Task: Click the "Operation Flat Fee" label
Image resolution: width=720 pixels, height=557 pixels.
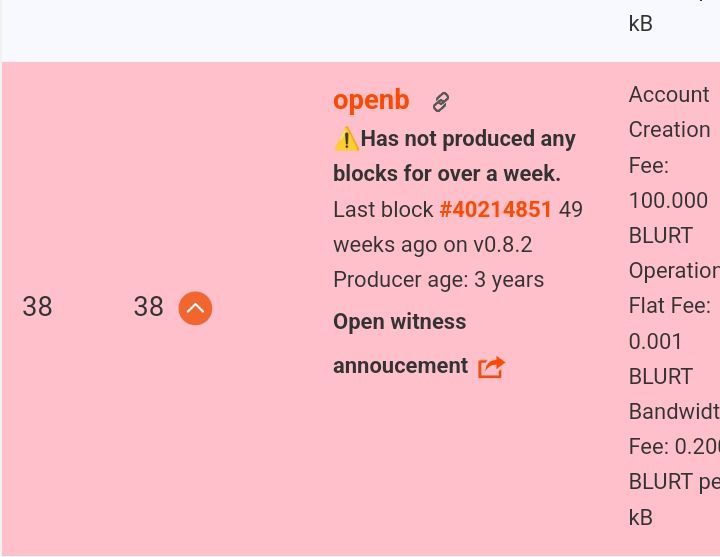Action: [x=674, y=288]
